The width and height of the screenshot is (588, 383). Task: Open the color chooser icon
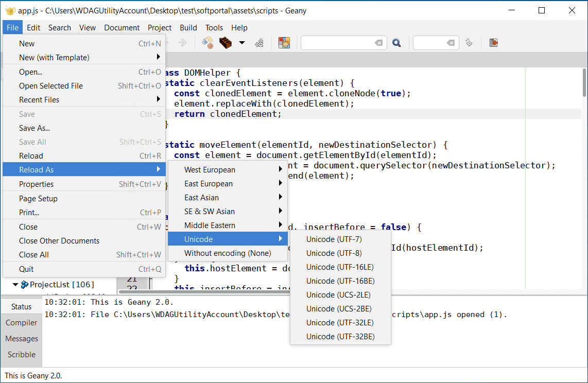pos(284,43)
